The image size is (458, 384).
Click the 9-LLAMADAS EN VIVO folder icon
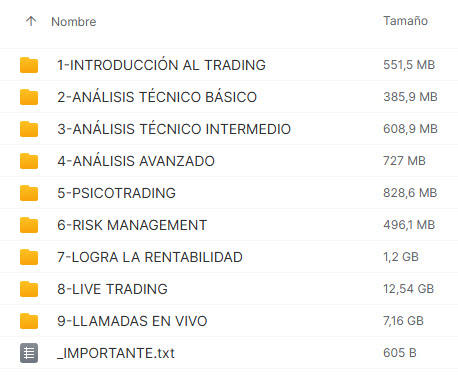click(x=29, y=321)
